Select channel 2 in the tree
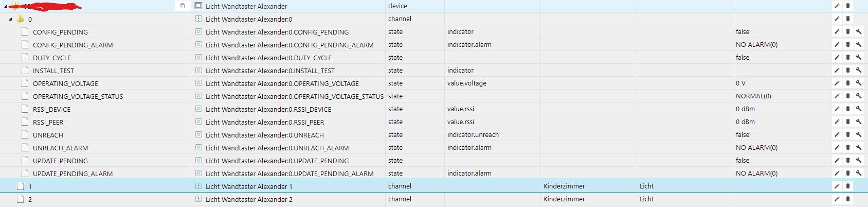The image size is (868, 207). coord(30,199)
